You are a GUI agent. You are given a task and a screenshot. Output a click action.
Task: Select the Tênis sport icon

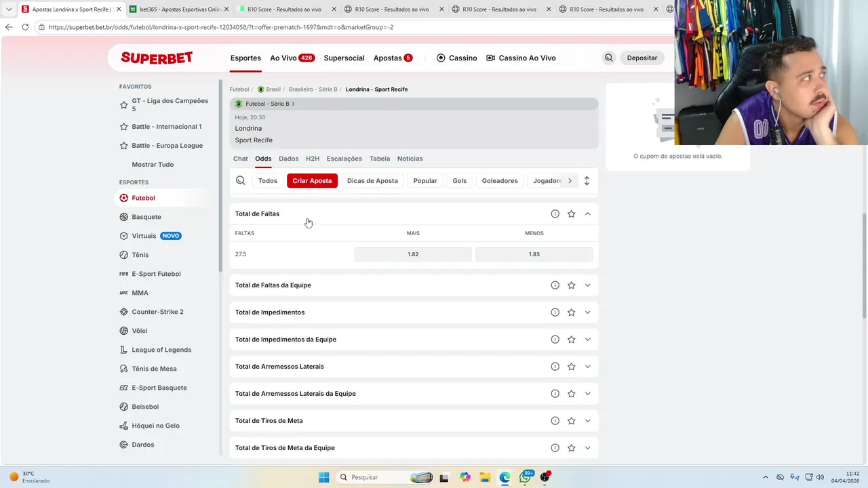[x=123, y=255]
